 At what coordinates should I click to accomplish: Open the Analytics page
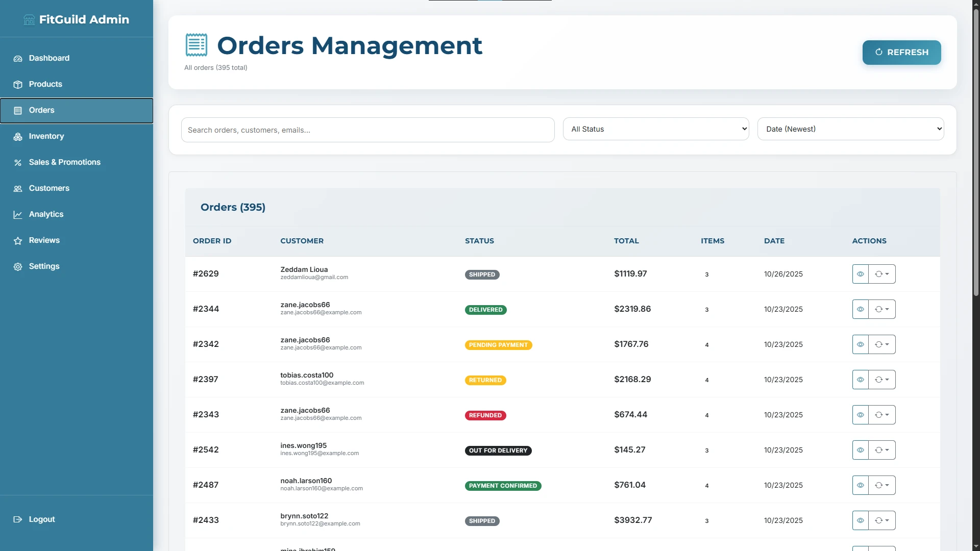tap(77, 214)
